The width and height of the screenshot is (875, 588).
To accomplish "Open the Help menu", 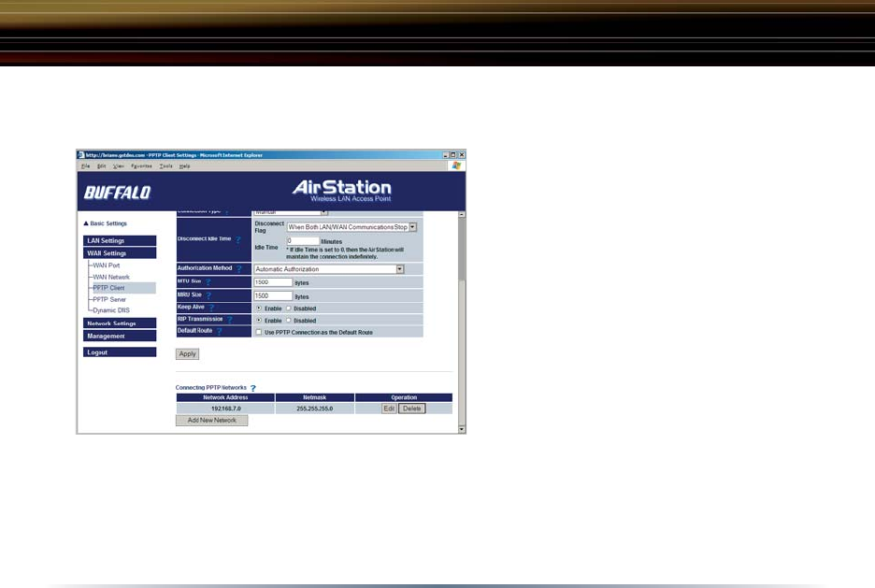I will point(185,166).
